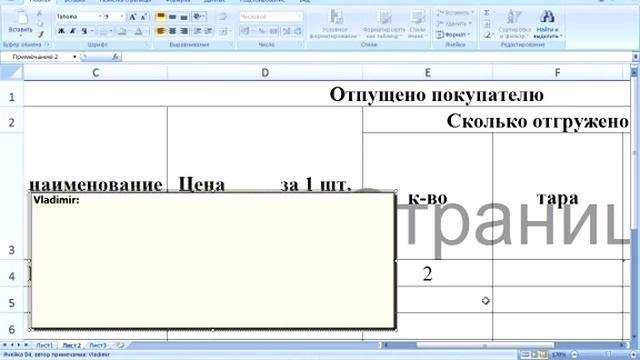Open Delete cells Удалить dropdown
The height and width of the screenshot is (360, 640).
pyautogui.click(x=454, y=24)
